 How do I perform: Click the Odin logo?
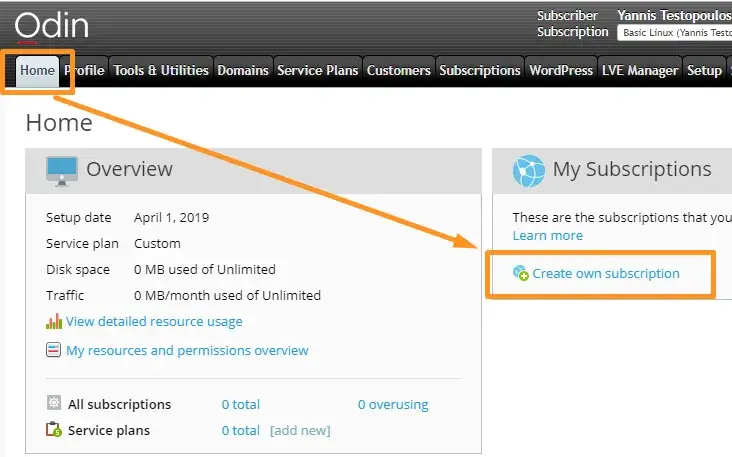pos(51,26)
